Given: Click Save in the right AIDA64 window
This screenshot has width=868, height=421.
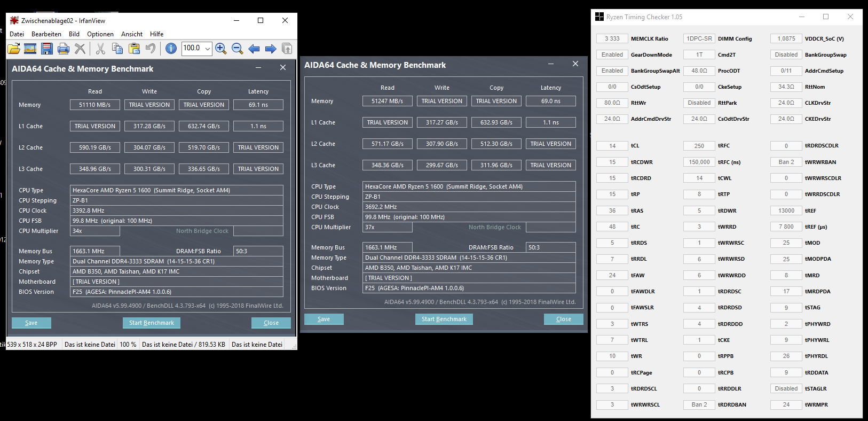Looking at the screenshot, I should 324,319.
